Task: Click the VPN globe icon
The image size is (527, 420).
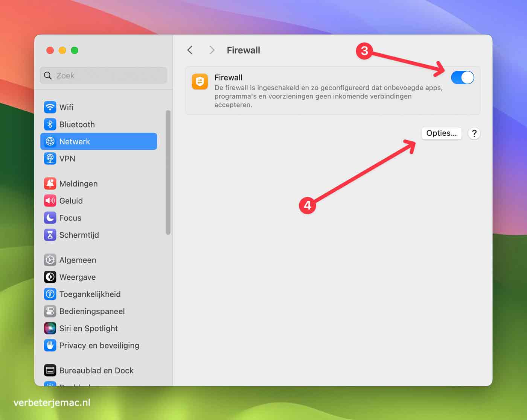Action: [50, 158]
